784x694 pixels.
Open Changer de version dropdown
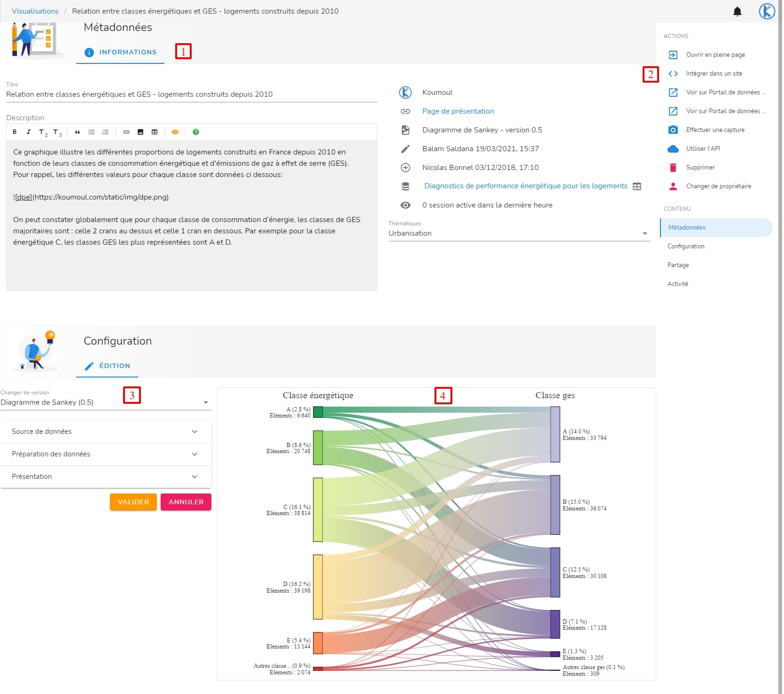point(106,402)
